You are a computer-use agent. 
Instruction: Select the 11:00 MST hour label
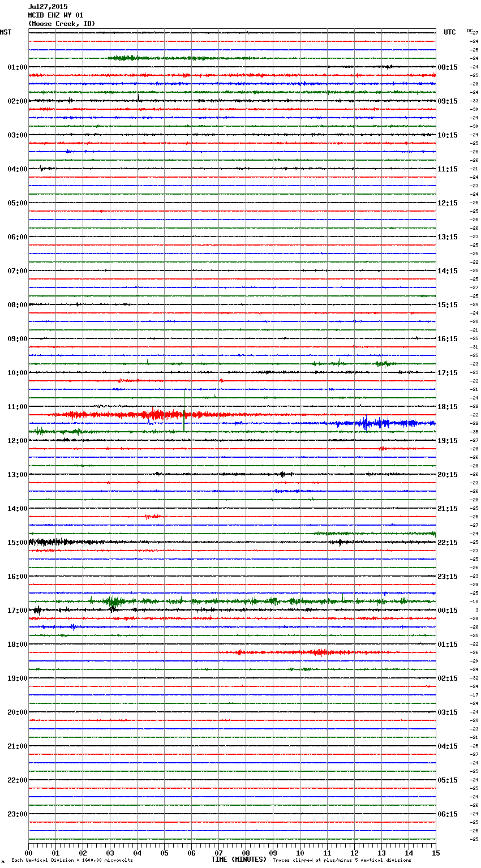(x=18, y=407)
